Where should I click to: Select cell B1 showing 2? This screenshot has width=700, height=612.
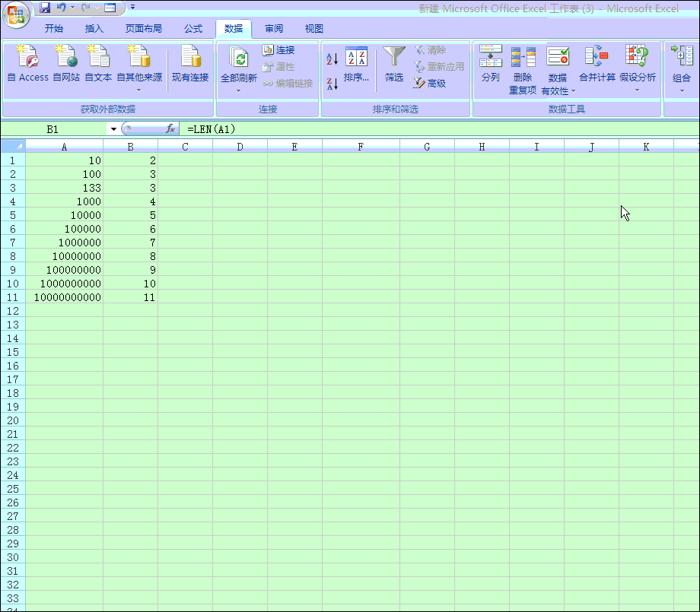tap(130, 160)
